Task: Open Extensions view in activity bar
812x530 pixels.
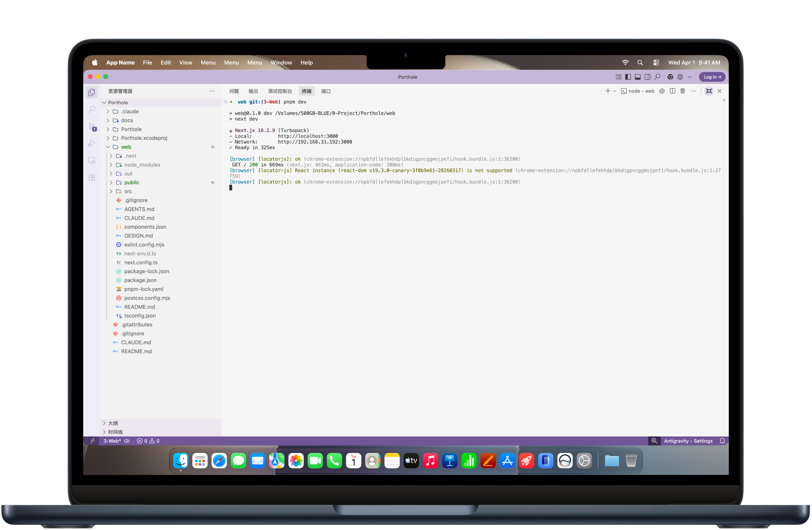Action: pos(91,178)
